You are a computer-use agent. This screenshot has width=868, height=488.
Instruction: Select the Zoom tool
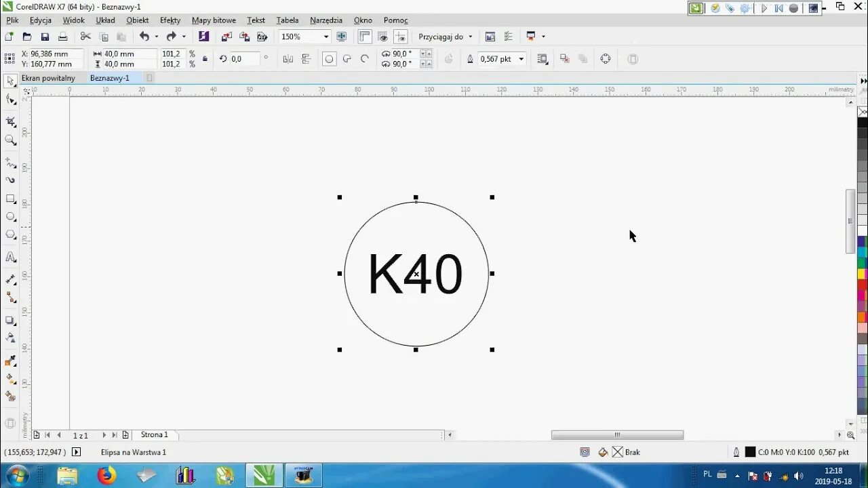tap(9, 140)
